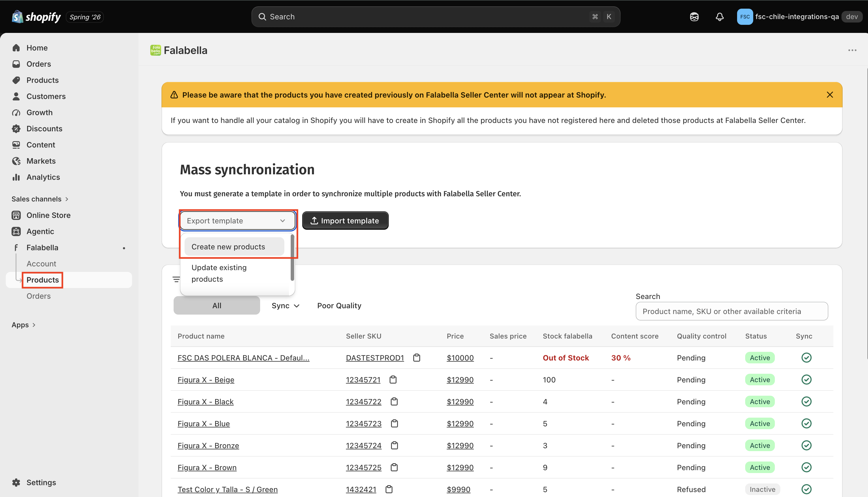The height and width of the screenshot is (497, 868).
Task: Copy SKU 1432421 with clipboard icon
Action: pos(389,489)
